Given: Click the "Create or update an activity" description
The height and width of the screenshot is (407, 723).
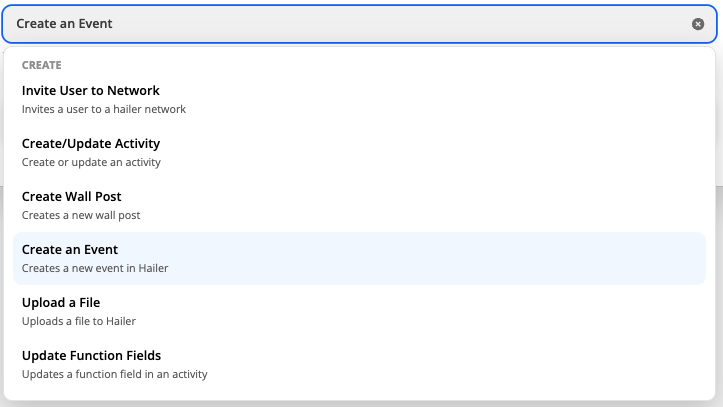Looking at the screenshot, I should [x=91, y=162].
